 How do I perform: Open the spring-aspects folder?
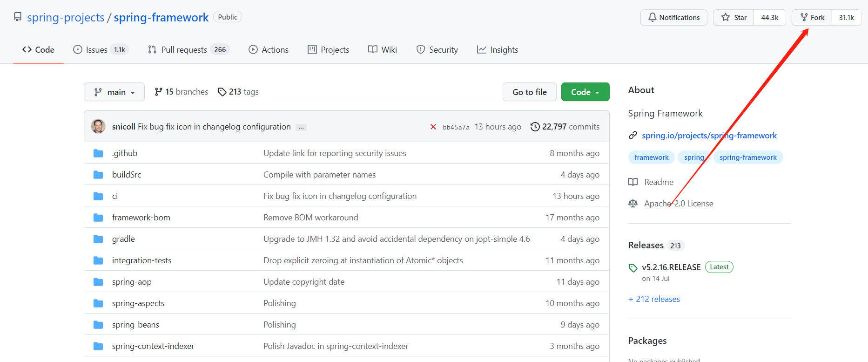138,303
